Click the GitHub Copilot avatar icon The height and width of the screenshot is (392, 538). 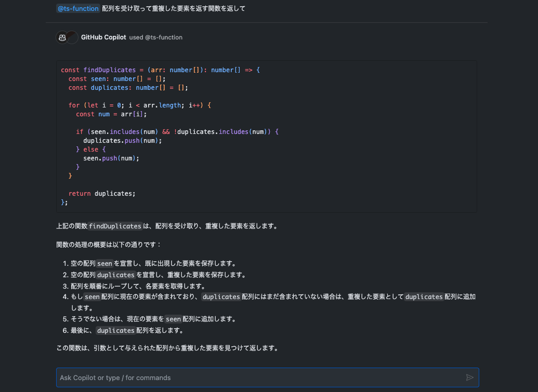click(x=62, y=37)
